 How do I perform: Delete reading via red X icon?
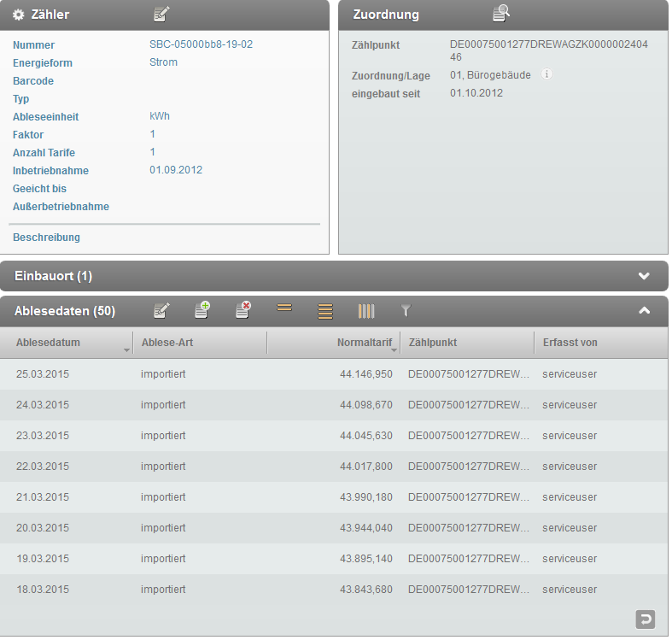click(243, 311)
